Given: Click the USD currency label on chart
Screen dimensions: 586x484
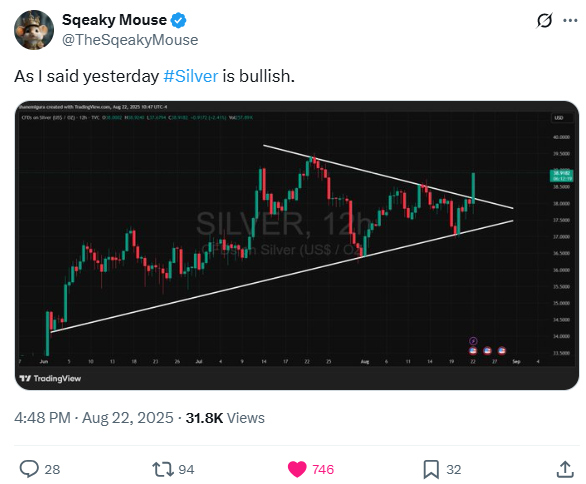Looking at the screenshot, I should [x=558, y=118].
